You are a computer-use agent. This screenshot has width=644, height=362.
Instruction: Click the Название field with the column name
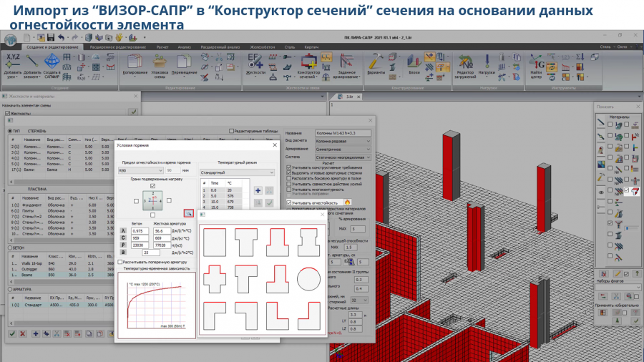[343, 132]
